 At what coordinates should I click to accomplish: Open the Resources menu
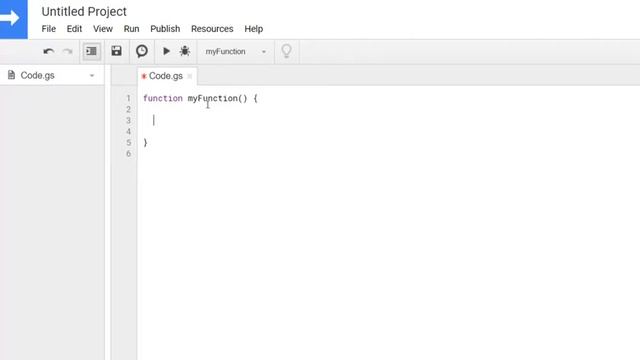tap(212, 29)
